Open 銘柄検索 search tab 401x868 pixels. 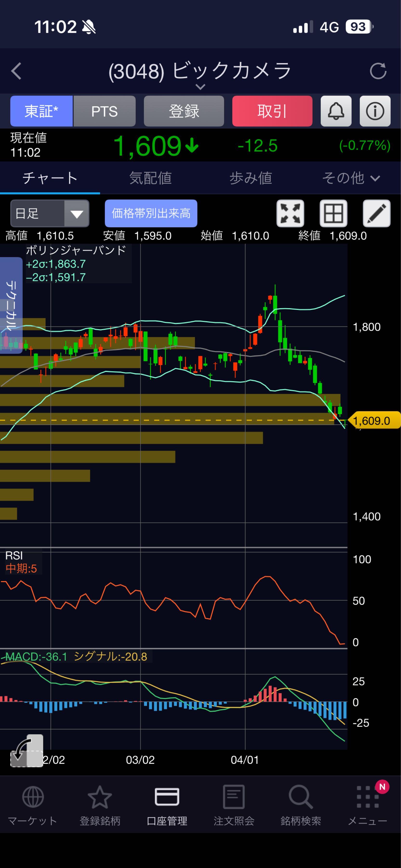pyautogui.click(x=301, y=806)
